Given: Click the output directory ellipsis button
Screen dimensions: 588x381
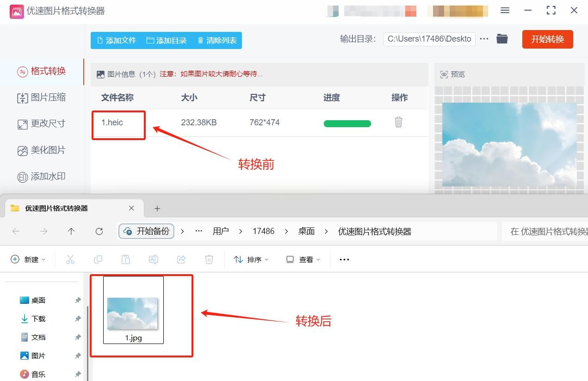Looking at the screenshot, I should tap(484, 39).
